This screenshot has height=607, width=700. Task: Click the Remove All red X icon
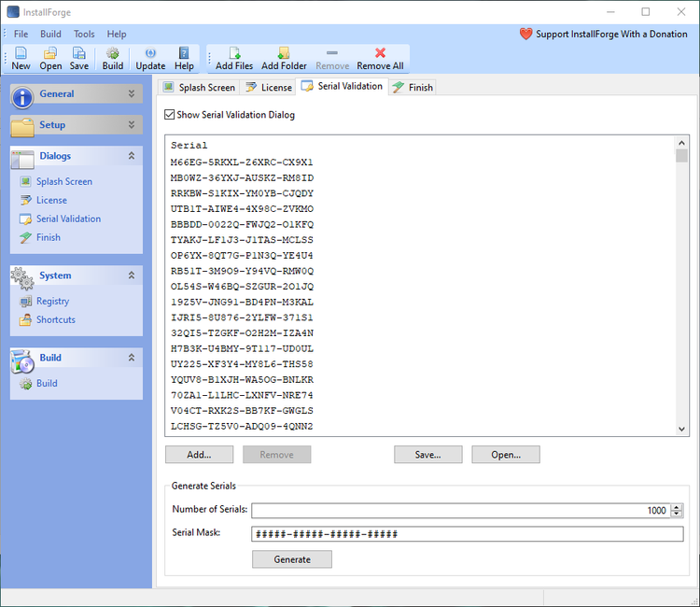pos(380,52)
